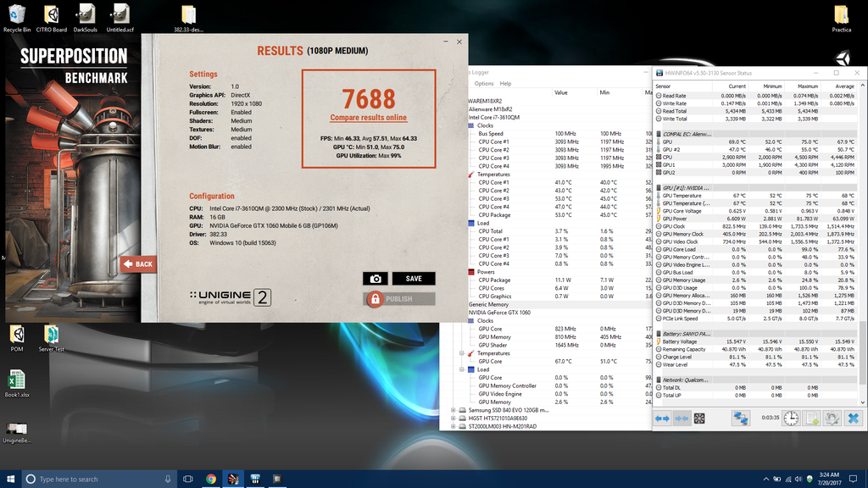Open HWiNFO sensor settings gear icon
868x488 pixels.
pos(832,419)
